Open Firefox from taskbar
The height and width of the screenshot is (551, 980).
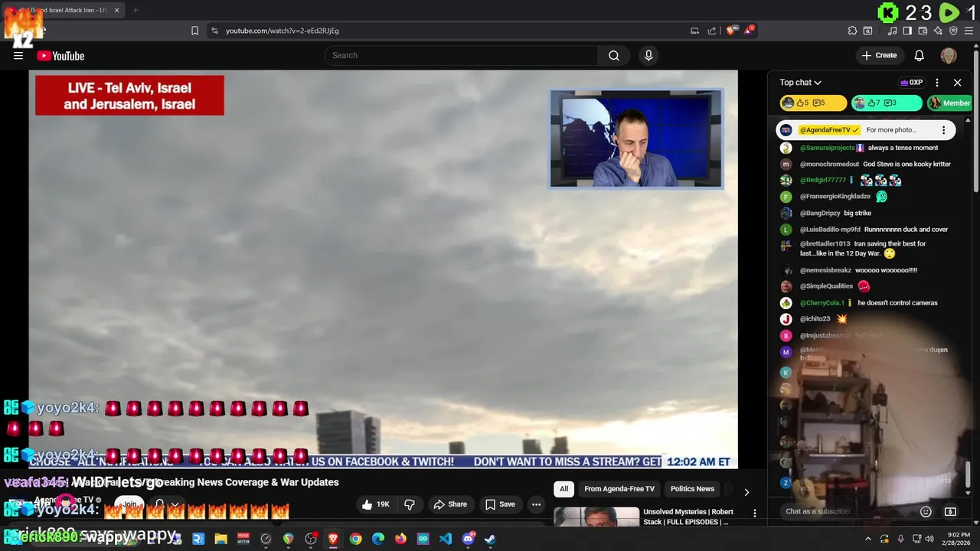400,539
